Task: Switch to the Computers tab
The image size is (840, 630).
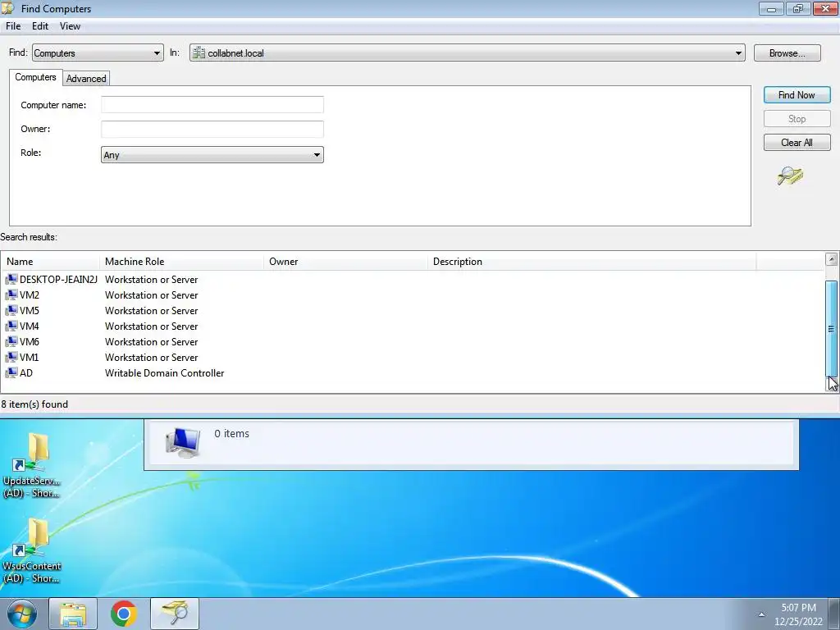Action: pyautogui.click(x=35, y=77)
